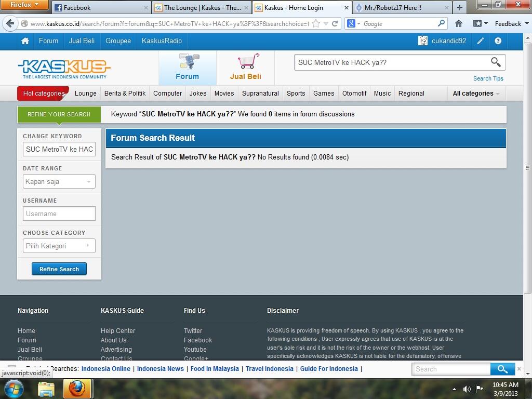
Task: Open the Kaskus logo homepage link
Action: point(64,69)
